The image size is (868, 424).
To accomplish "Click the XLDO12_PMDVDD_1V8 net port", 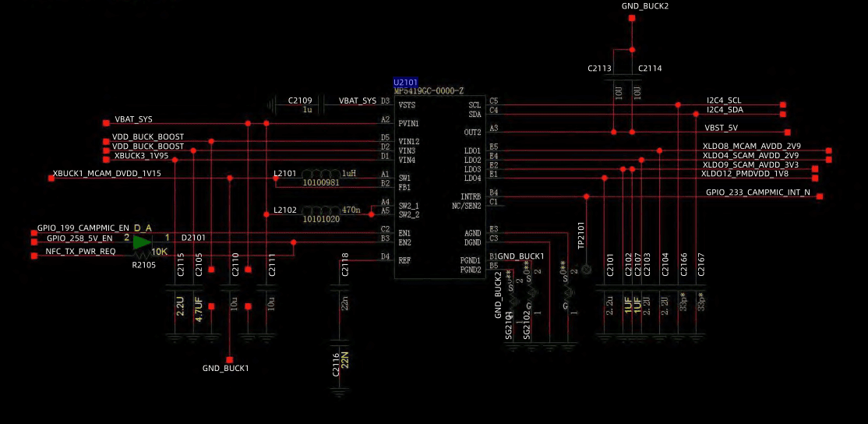I will coord(815,178).
